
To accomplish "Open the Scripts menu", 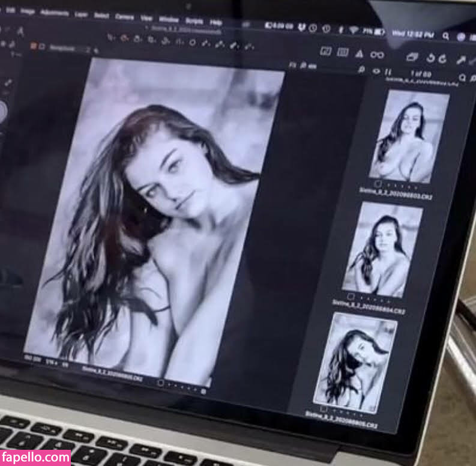I will coord(193,21).
